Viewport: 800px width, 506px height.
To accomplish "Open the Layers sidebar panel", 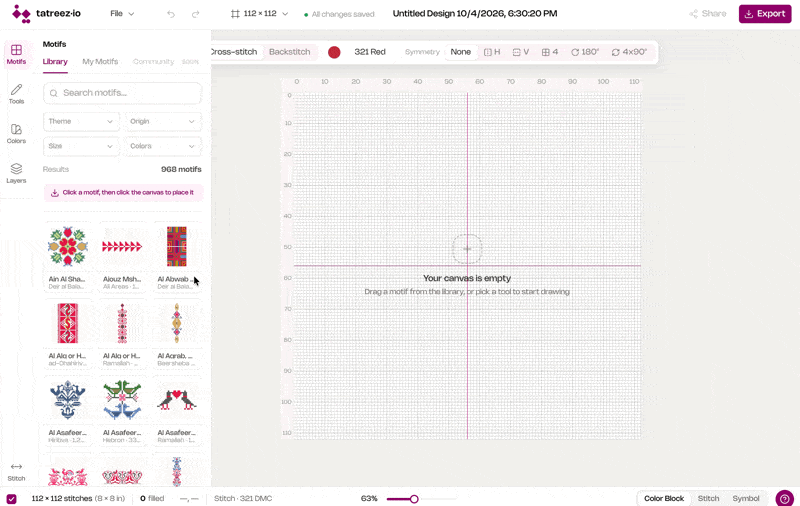I will click(x=16, y=174).
